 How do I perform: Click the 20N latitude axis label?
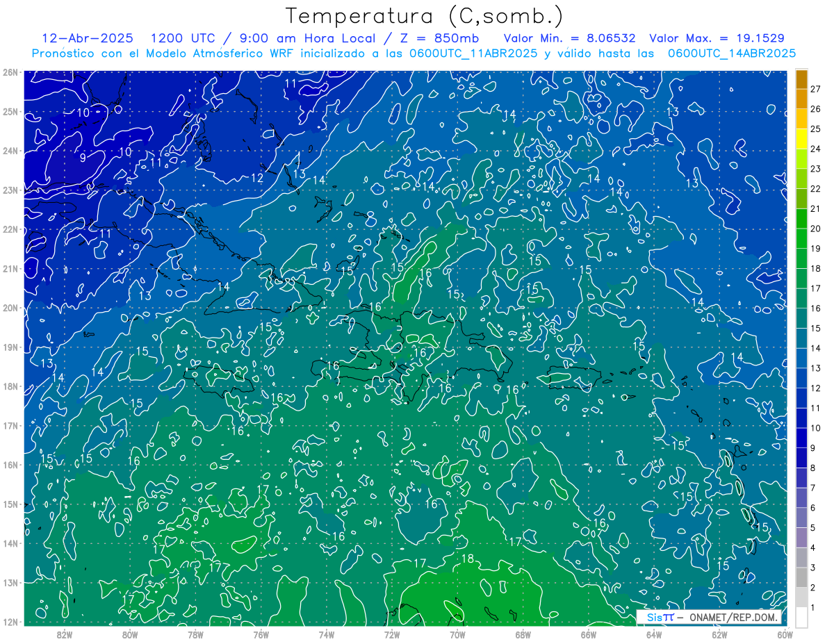[10, 308]
